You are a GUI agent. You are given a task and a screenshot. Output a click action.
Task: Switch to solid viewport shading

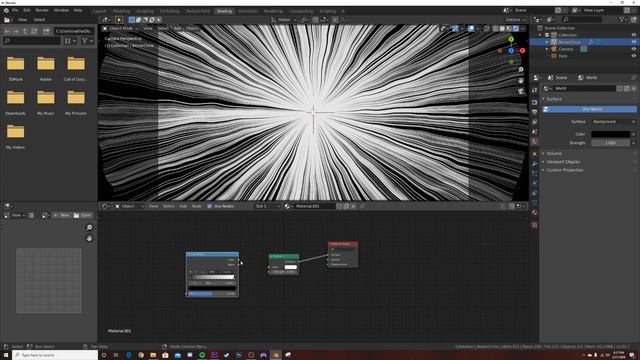point(502,29)
